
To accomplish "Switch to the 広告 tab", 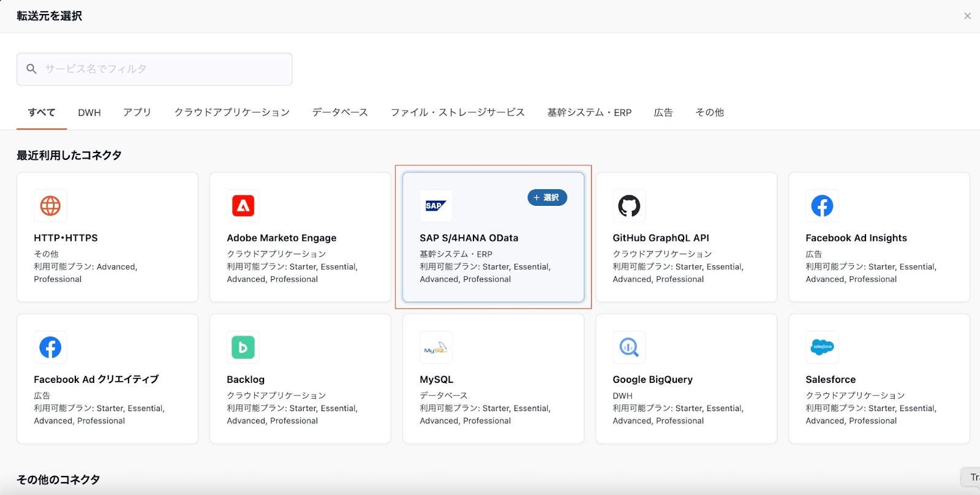I will [x=663, y=113].
